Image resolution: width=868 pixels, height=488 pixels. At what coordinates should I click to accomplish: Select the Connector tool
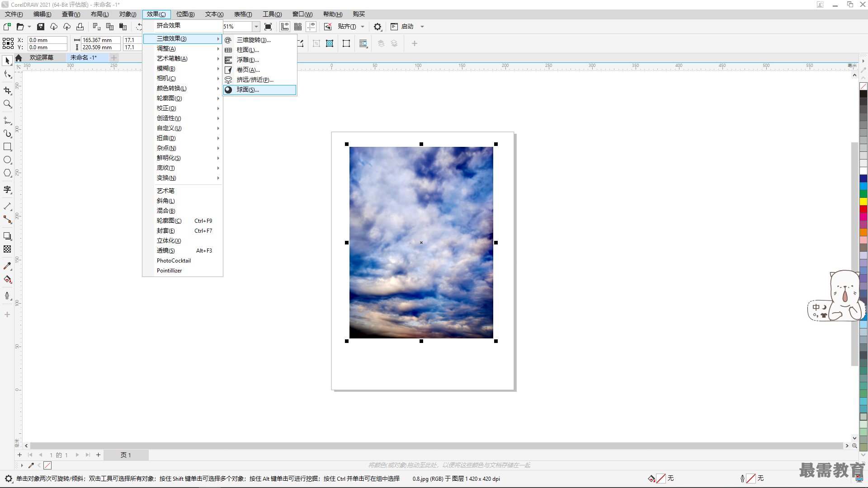pos(7,219)
